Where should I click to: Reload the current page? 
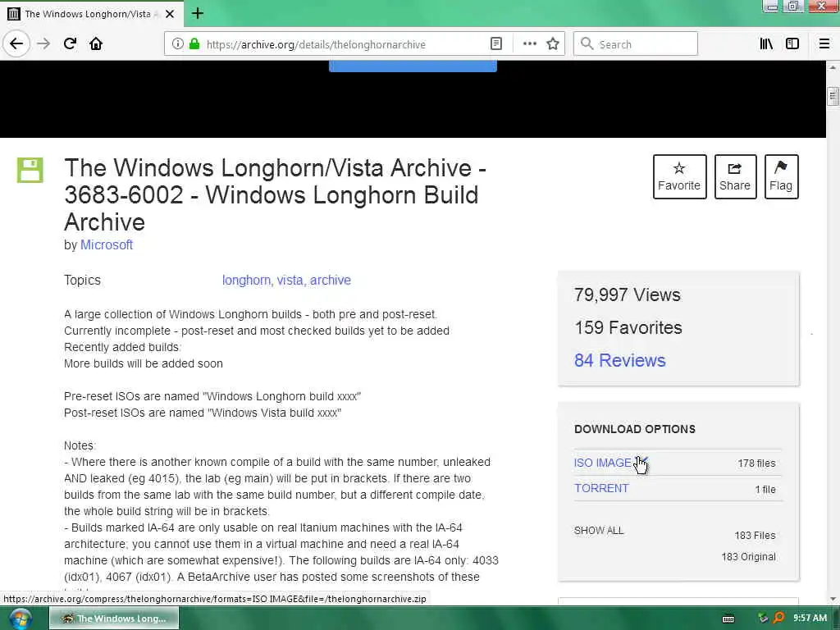[70, 43]
